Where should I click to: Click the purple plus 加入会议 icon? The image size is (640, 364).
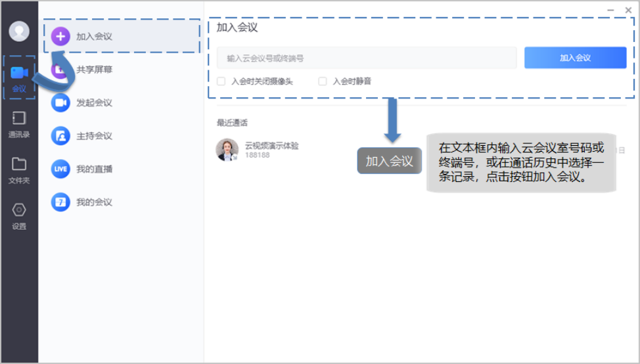point(60,36)
